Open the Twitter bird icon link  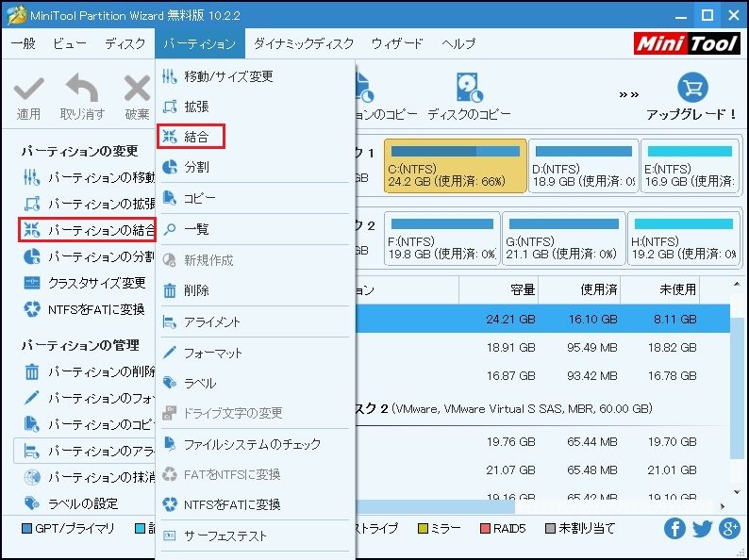[x=702, y=529]
